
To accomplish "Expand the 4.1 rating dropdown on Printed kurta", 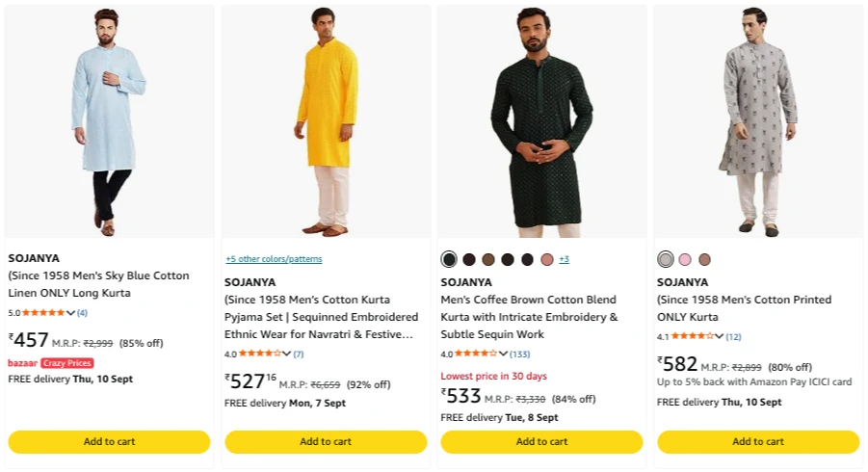I will pyautogui.click(x=719, y=336).
